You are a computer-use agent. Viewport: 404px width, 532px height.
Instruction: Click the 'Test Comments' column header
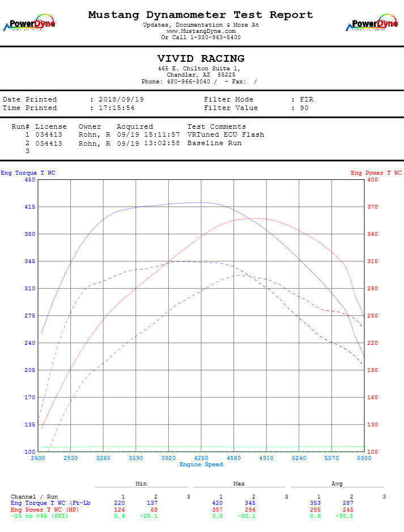(216, 126)
